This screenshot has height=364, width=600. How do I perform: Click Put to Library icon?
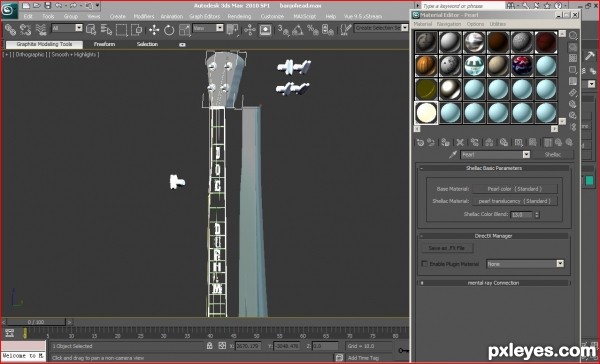[x=504, y=143]
